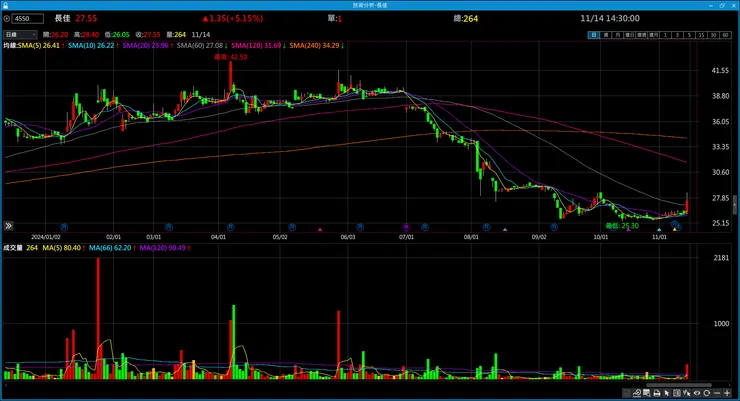The width and height of the screenshot is (740, 401).
Task: Click the SMA(5) 26.41 indicator label
Action: (x=41, y=45)
